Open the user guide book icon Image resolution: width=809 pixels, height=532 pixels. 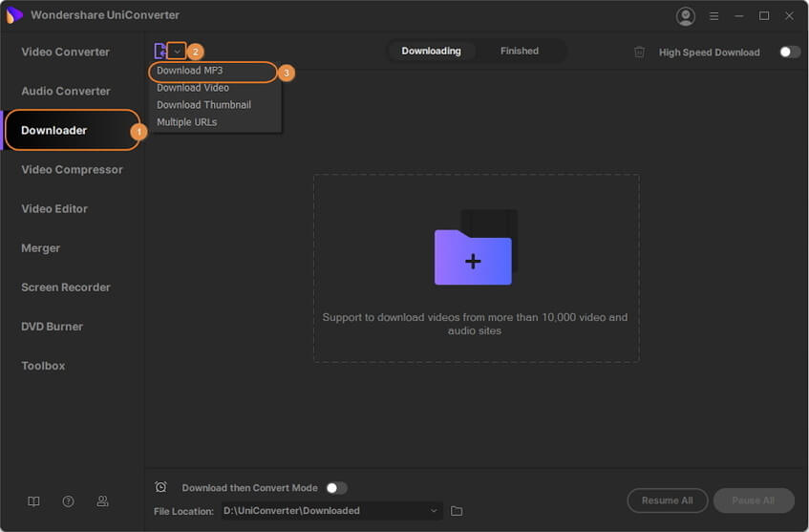click(33, 501)
